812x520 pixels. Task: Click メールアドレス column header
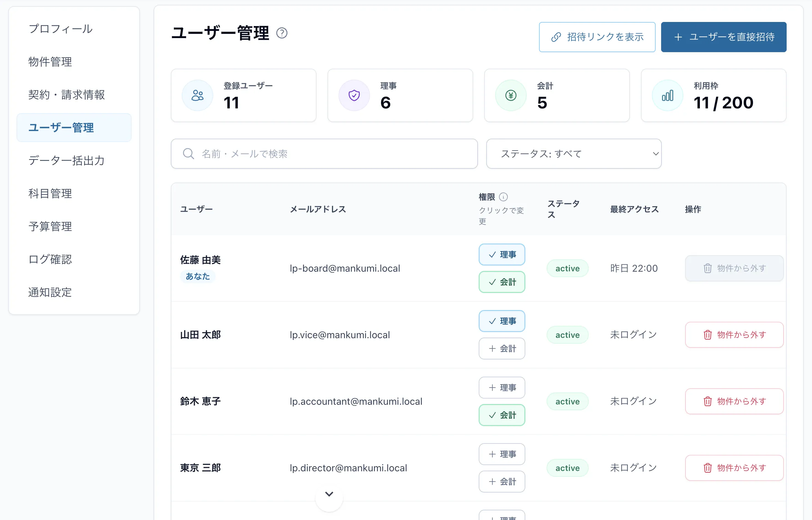[x=318, y=209]
